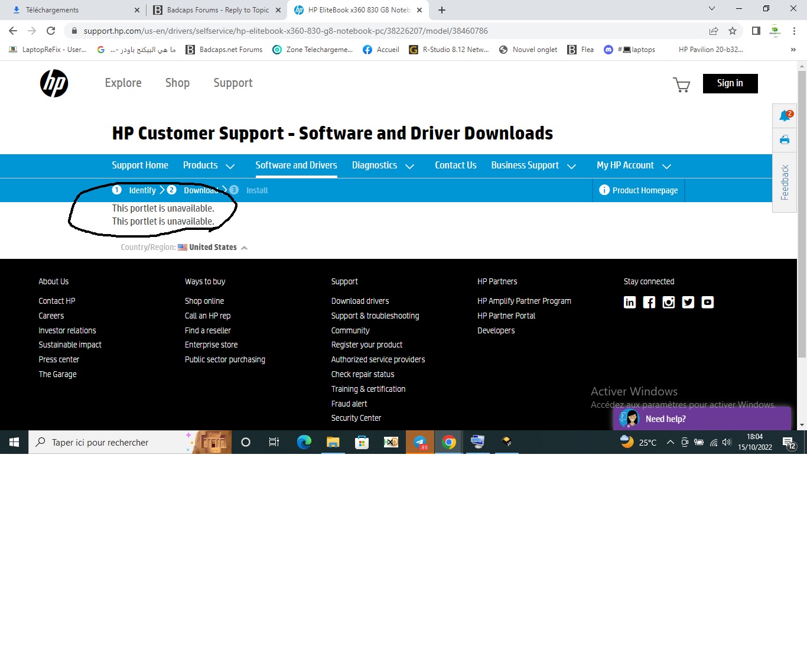Open the Accueil Facebook bookmark
Screen dimensions: 807x672
coord(381,50)
